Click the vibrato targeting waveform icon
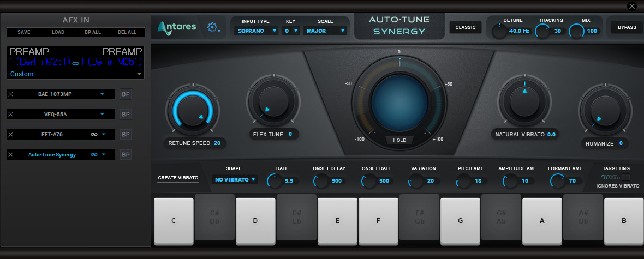Screen dimensions: 644x259 pos(610,177)
